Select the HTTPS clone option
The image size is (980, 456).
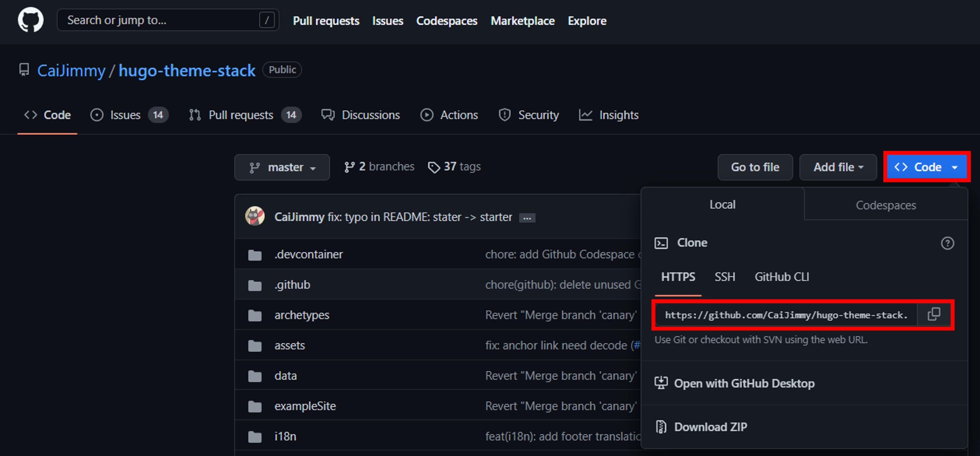tap(678, 277)
